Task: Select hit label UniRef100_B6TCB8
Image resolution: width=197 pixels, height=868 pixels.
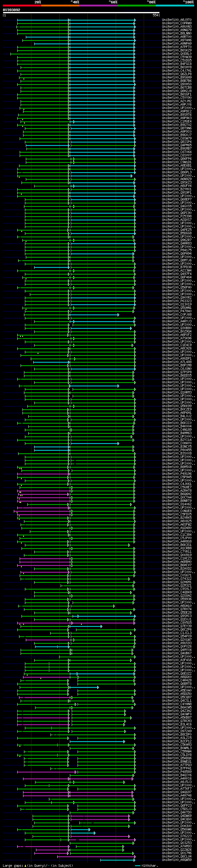Action: coord(177,88)
